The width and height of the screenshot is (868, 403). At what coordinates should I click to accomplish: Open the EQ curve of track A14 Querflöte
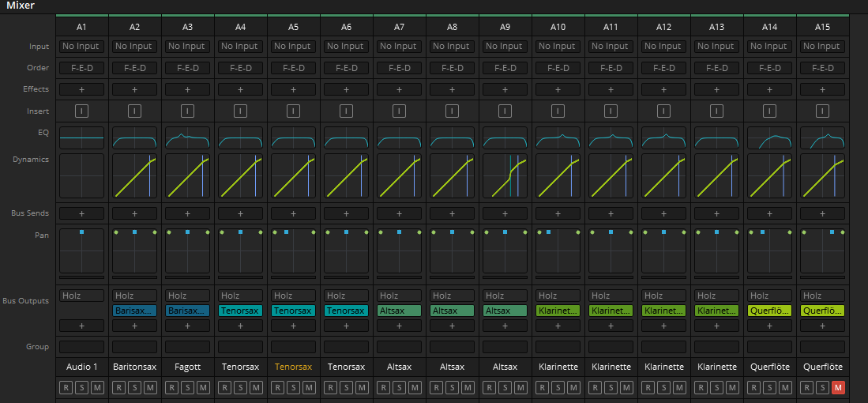point(770,137)
